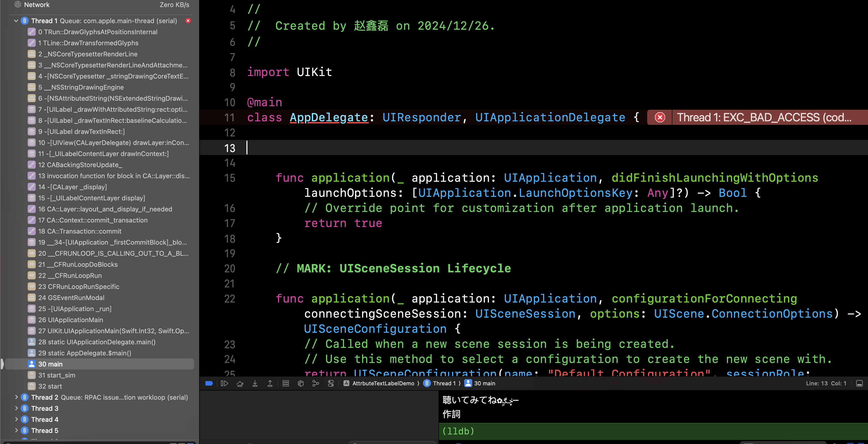
Task: Click red error badge on Thread 1 row
Action: pos(188,21)
